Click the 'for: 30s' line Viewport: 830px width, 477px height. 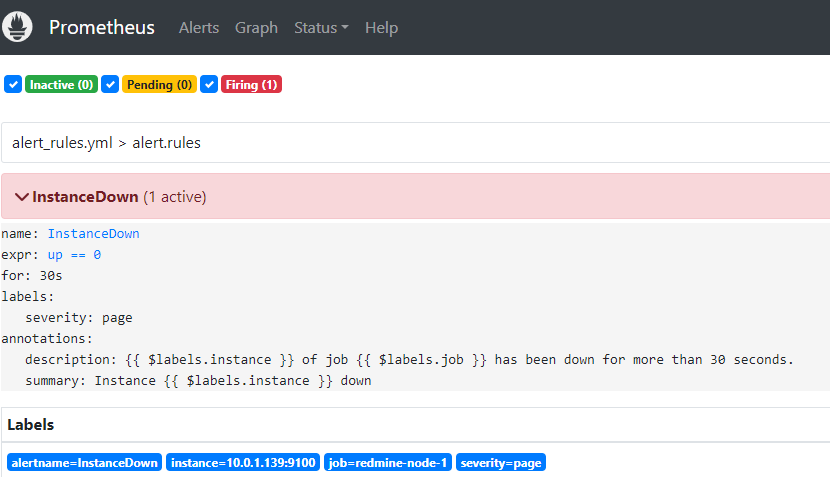click(x=32, y=276)
